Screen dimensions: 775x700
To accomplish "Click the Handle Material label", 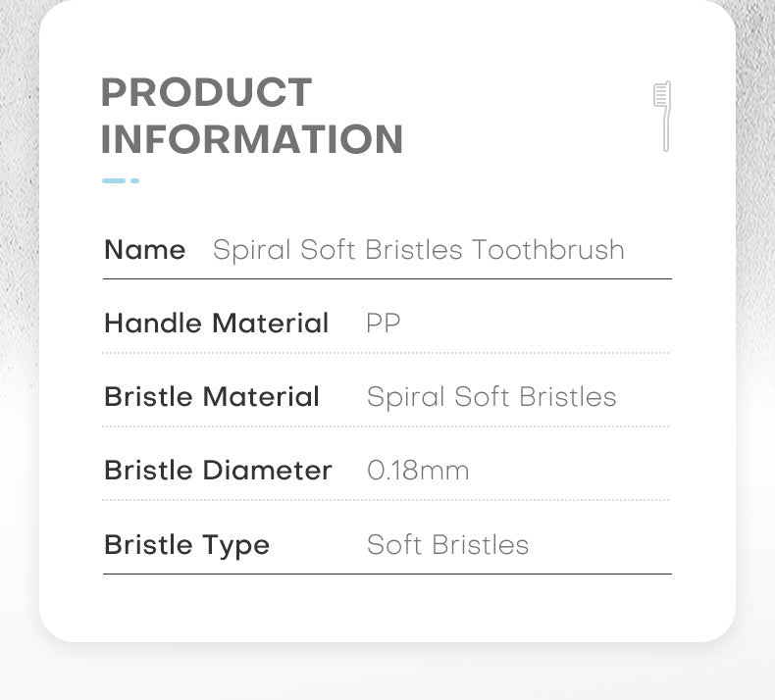I will click(217, 324).
